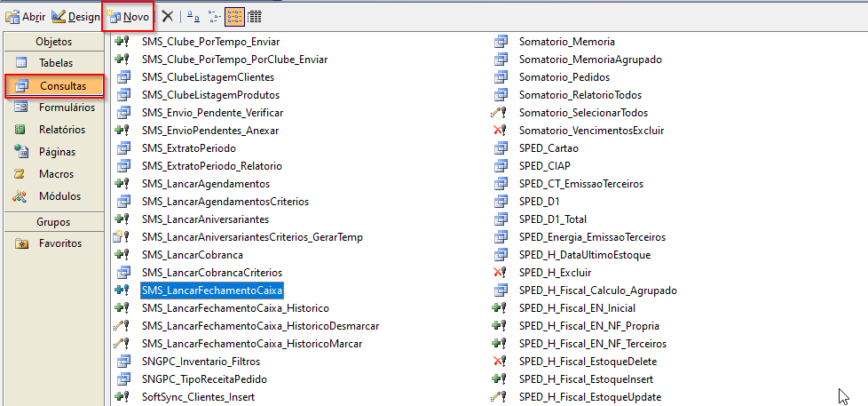Click the Delete X icon
The height and width of the screenshot is (406, 868).
click(x=167, y=16)
